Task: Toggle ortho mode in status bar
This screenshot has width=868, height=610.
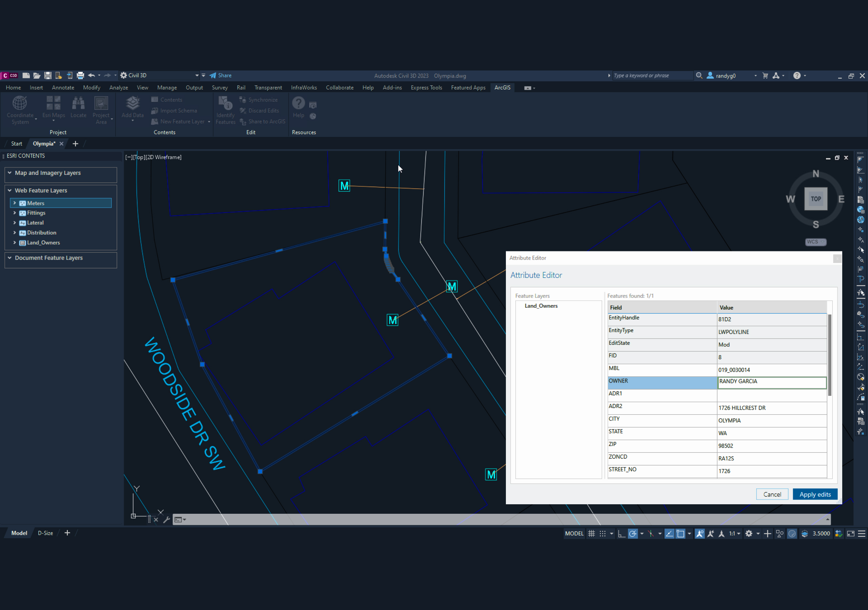Action: tap(621, 533)
